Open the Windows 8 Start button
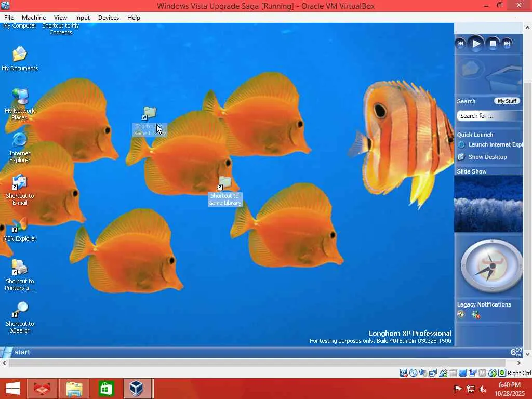The height and width of the screenshot is (399, 532). coord(13,389)
